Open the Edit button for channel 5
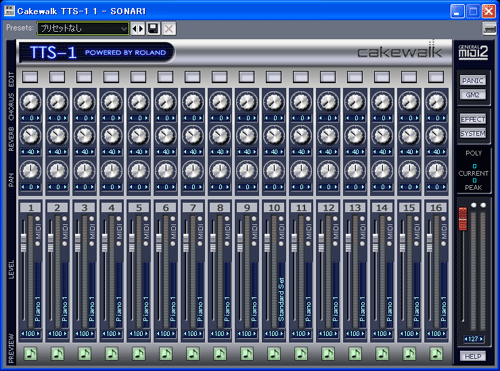Image resolution: width=500 pixels, height=371 pixels. click(x=138, y=77)
